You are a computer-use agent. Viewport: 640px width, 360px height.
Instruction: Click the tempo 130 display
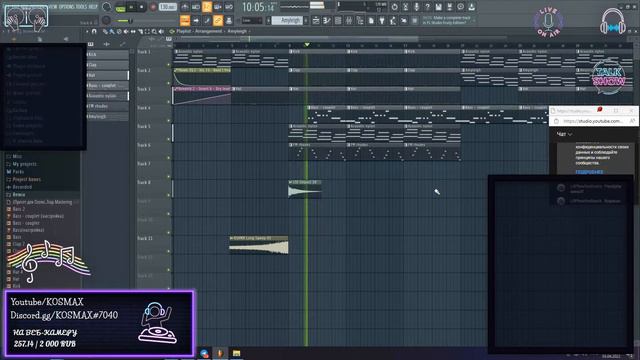tap(167, 7)
